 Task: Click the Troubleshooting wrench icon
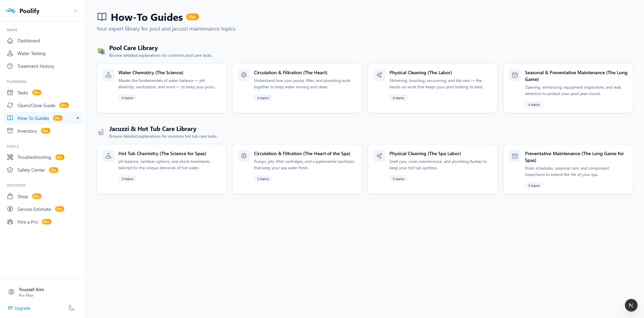(x=10, y=157)
